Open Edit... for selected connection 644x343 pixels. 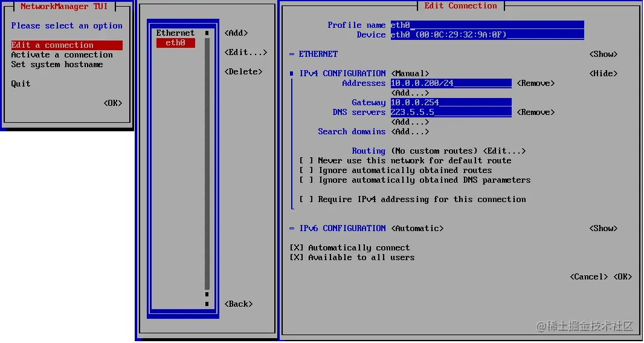(246, 52)
